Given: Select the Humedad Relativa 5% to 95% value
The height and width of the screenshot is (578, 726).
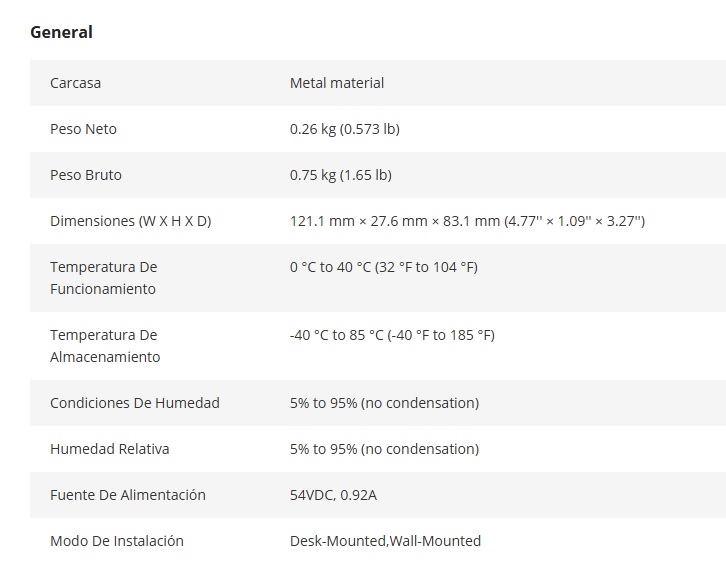Looking at the screenshot, I should (384, 449).
